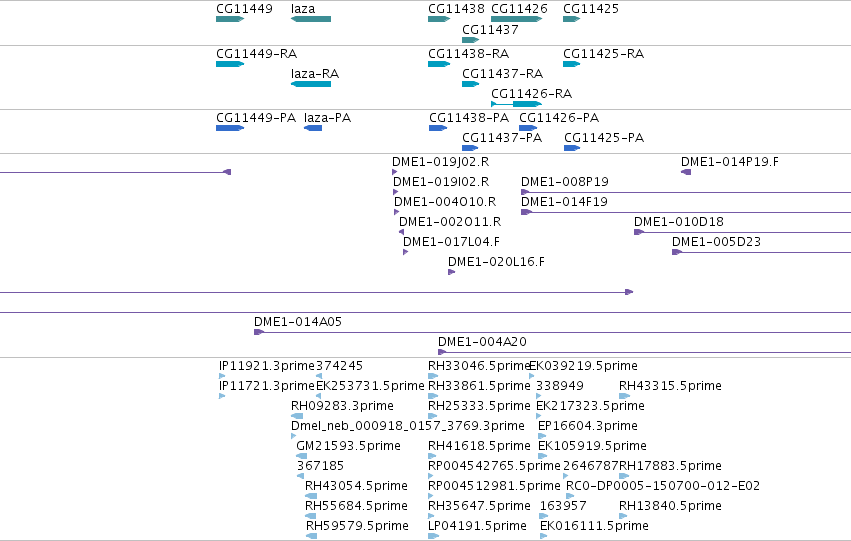Screen dimensions: 851x541
Task: Click EST EK105919.5prime
Action: click(592, 446)
